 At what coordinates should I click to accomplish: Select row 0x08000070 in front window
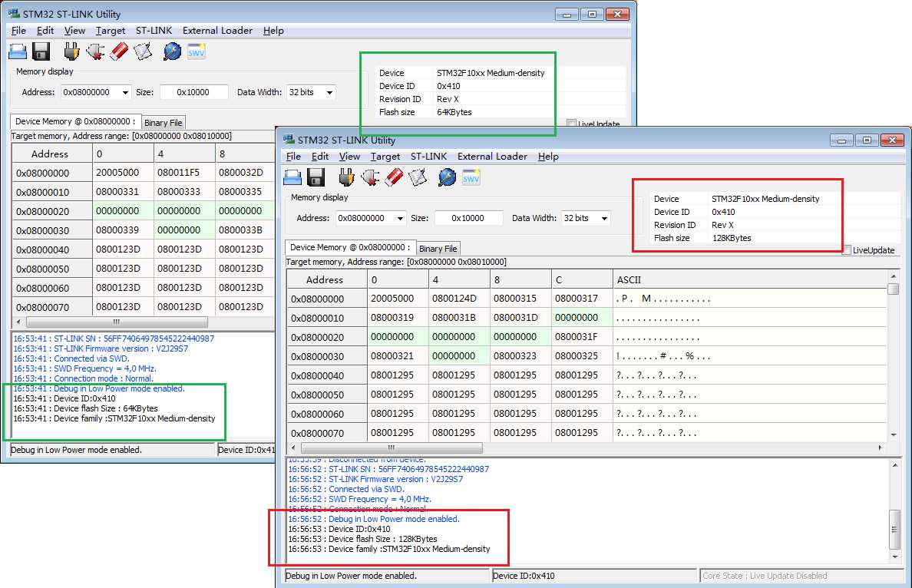(x=587, y=433)
